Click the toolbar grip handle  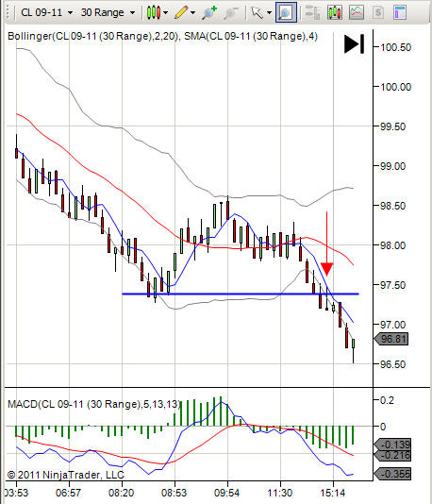point(8,13)
